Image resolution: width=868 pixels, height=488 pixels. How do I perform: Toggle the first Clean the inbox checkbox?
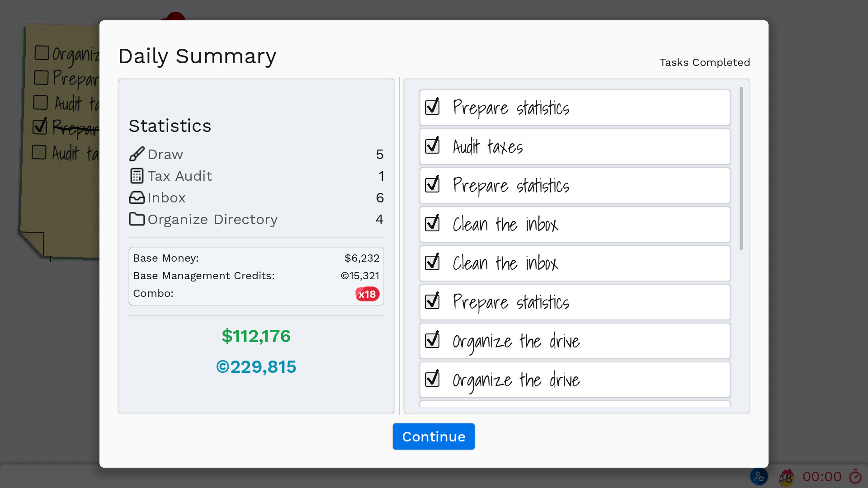(432, 224)
